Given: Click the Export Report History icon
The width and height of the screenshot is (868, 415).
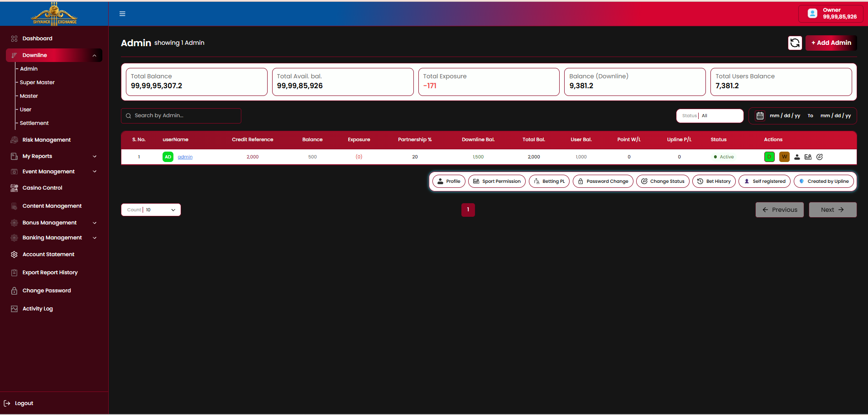Looking at the screenshot, I should pyautogui.click(x=14, y=272).
